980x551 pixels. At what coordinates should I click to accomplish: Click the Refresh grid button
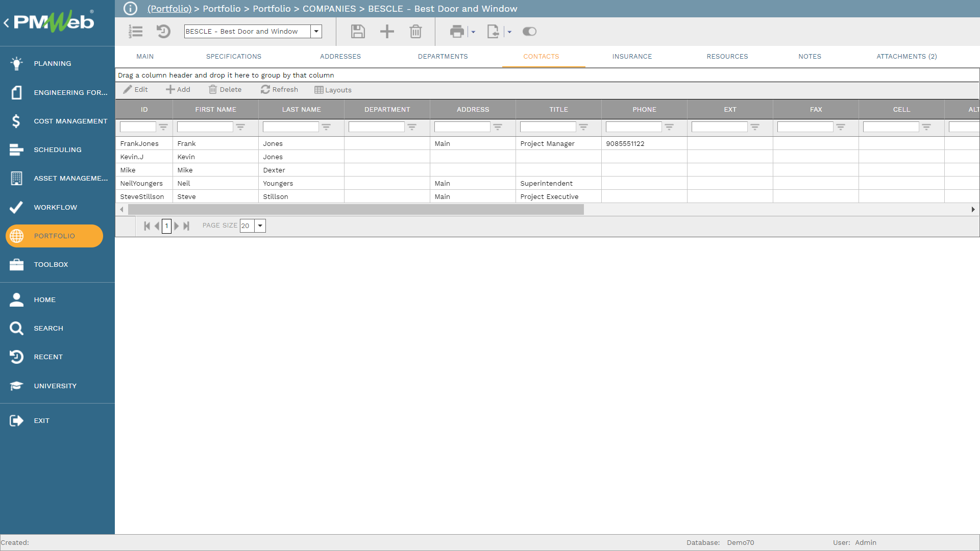point(279,90)
